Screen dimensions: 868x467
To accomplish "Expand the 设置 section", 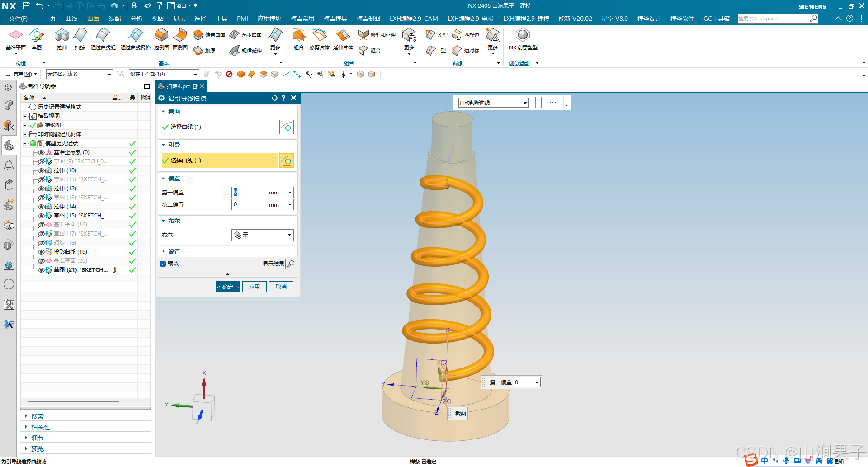I will pos(174,252).
